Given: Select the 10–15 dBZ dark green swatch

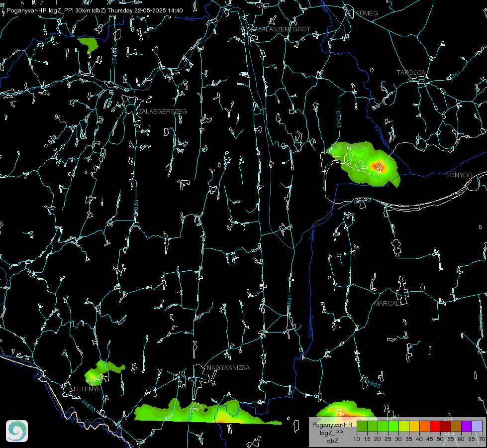Looking at the screenshot, I should coord(362,426).
